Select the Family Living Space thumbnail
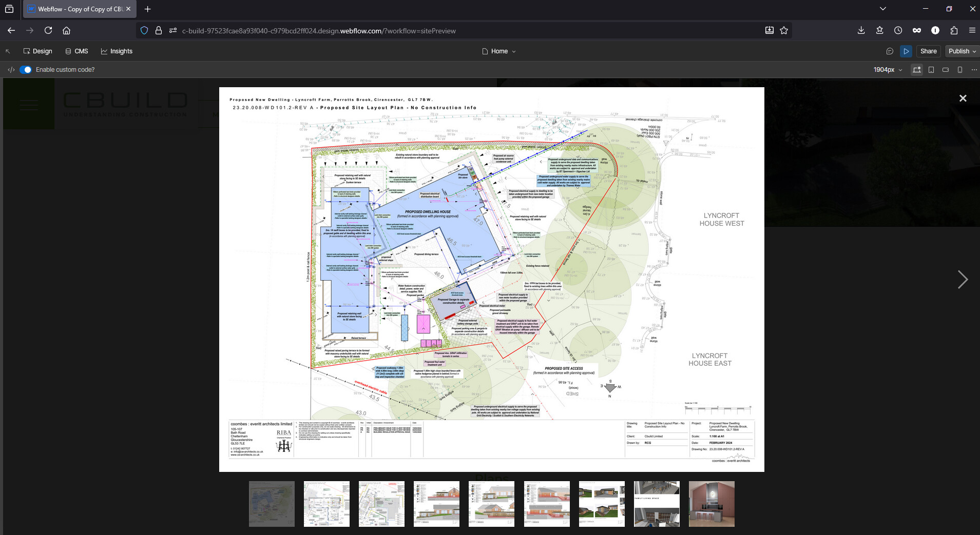 (657, 504)
